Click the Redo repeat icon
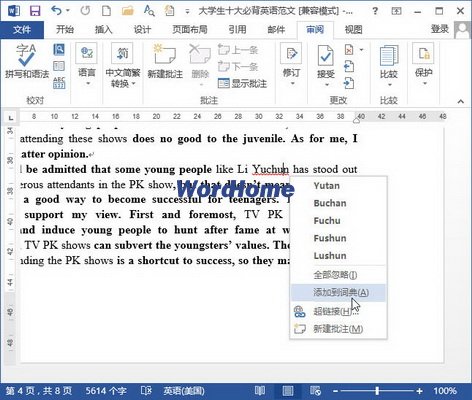472x400 pixels. pos(85,11)
